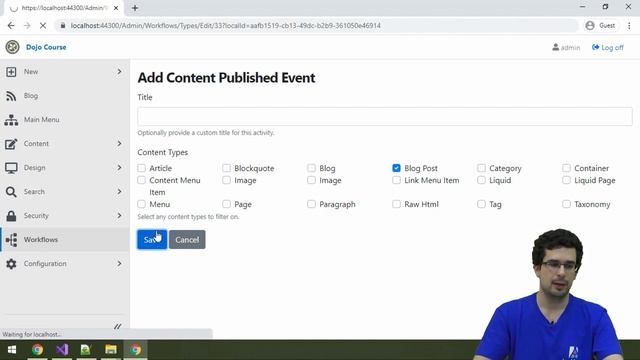This screenshot has width=640, height=360.
Task: Click the New plus icon in sidebar
Action: [x=11, y=72]
